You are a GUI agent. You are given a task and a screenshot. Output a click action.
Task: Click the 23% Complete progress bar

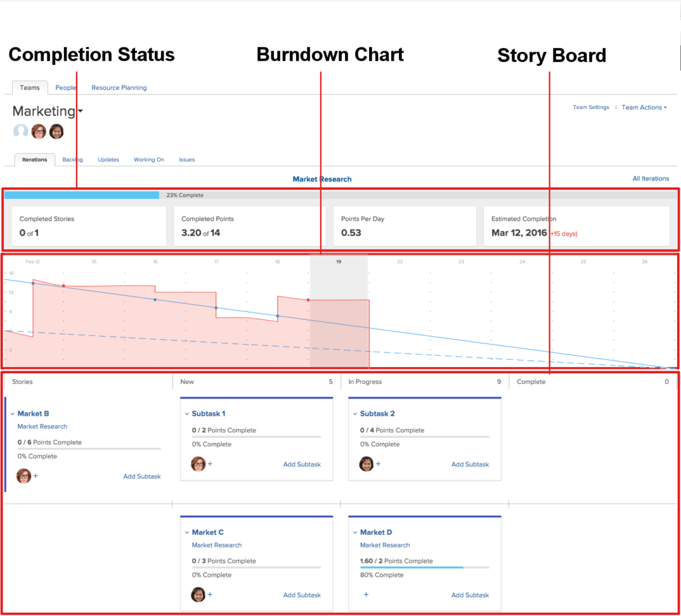(80, 195)
